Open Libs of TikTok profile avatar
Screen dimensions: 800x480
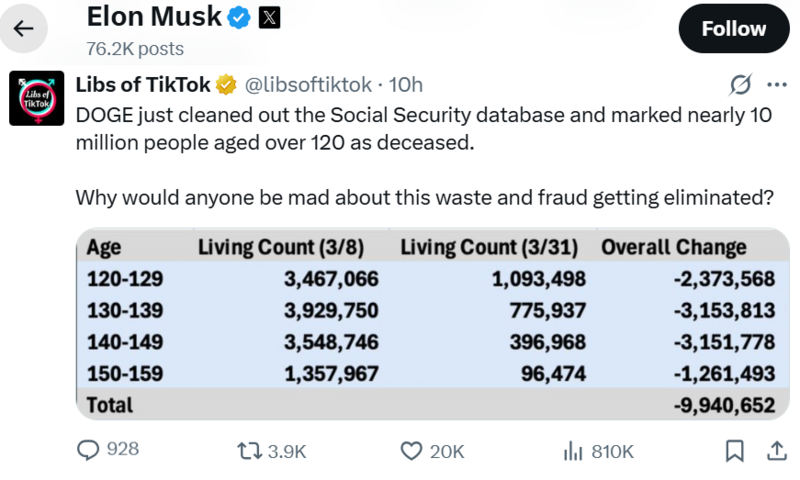(x=37, y=98)
